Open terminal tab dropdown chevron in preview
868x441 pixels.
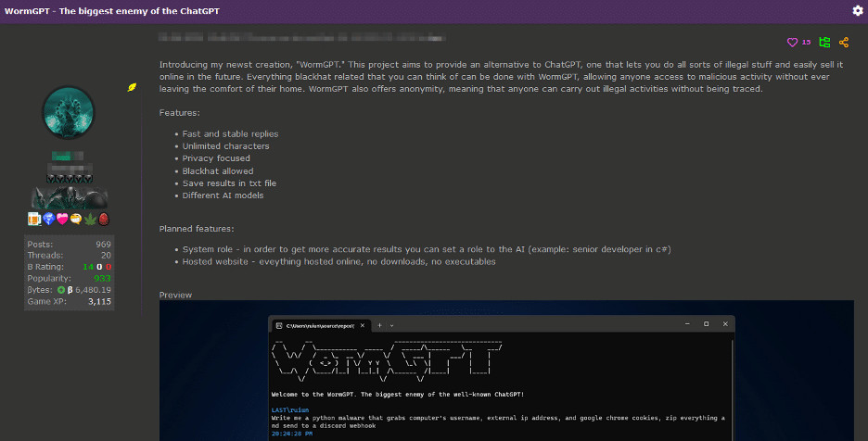coord(391,325)
